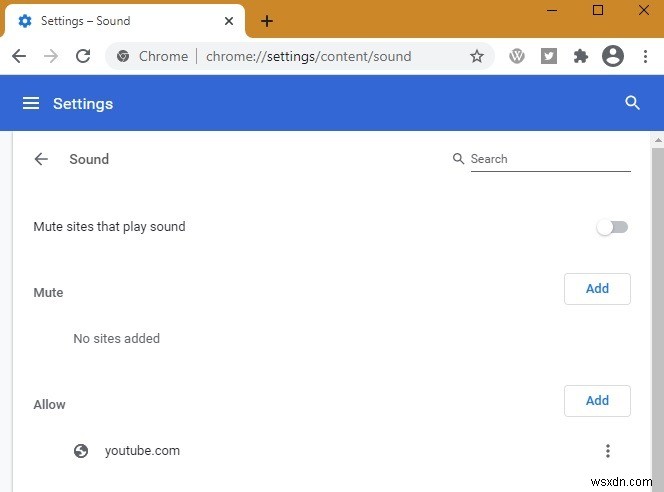Click the browser back arrow button

tap(19, 56)
